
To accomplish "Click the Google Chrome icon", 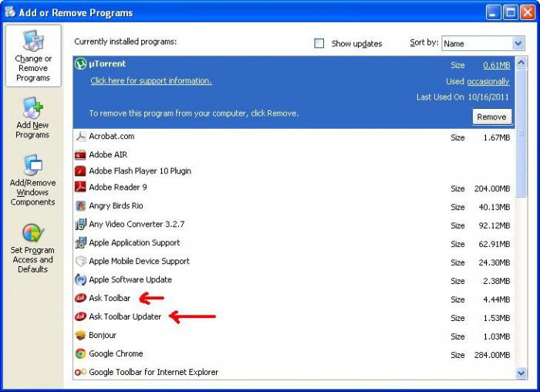I will tap(80, 353).
